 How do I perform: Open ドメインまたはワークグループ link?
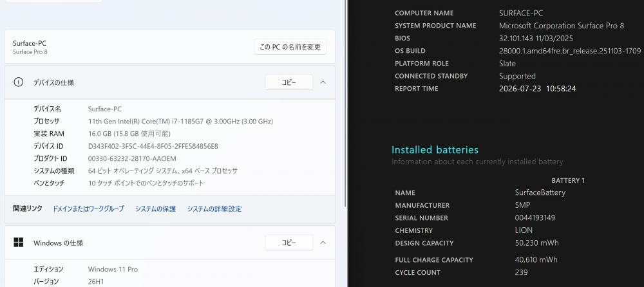pyautogui.click(x=88, y=208)
